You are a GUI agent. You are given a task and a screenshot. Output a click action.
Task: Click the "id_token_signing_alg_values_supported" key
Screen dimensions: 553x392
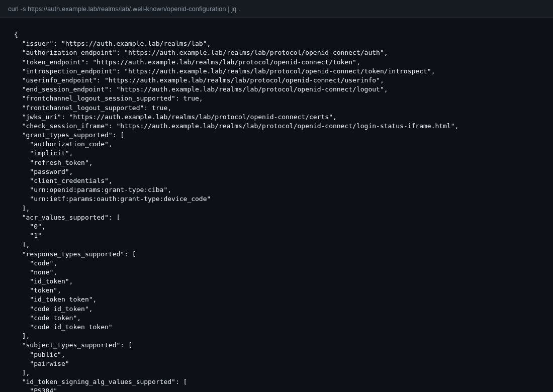pos(99,382)
